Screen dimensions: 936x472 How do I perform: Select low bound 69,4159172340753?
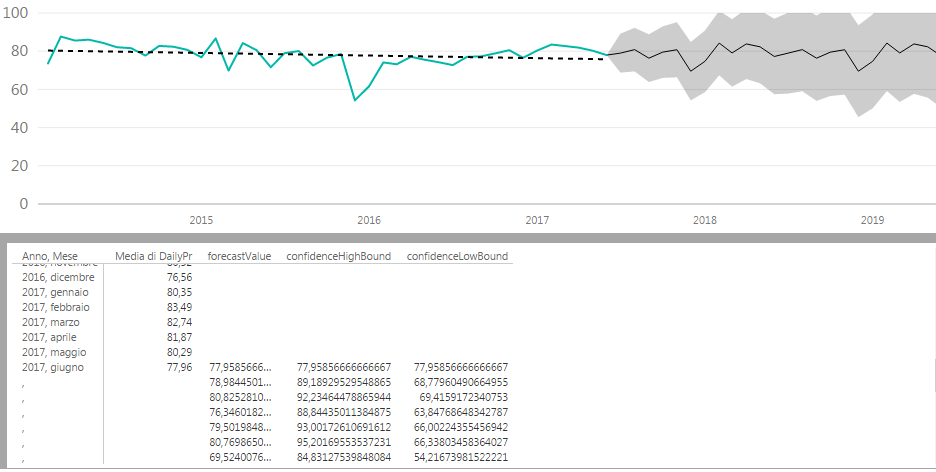pyautogui.click(x=464, y=397)
